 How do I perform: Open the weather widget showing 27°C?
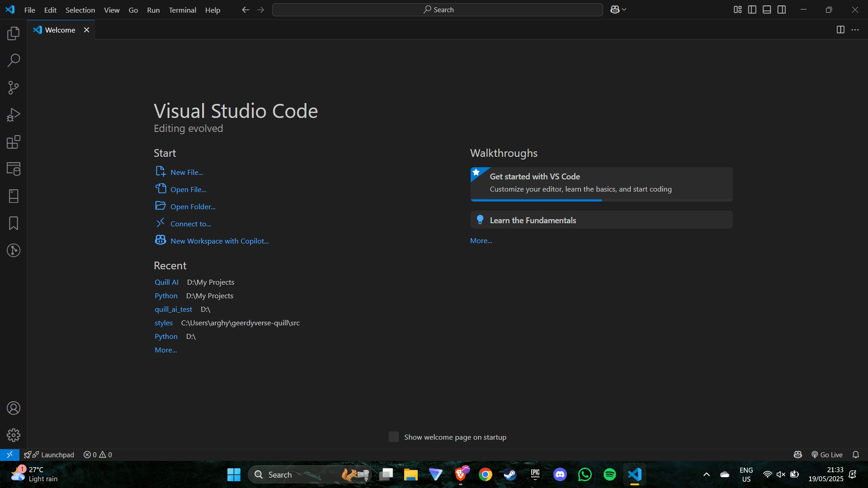[x=34, y=474]
